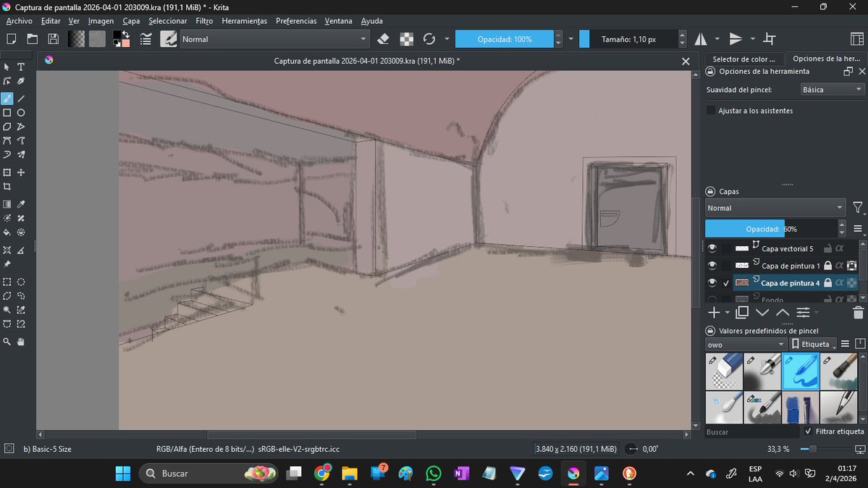Toggle horizontal mirror tool in toolbar
868x488 pixels.
[701, 39]
